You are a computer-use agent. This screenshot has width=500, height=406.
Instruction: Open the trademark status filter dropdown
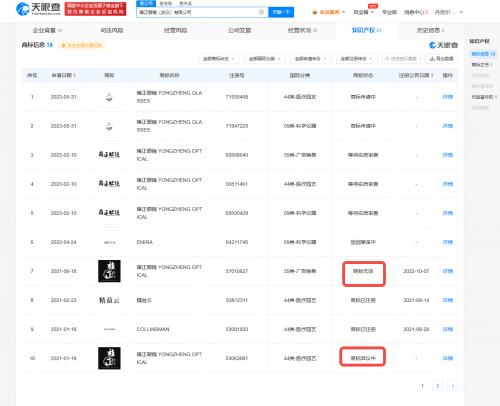[218, 59]
